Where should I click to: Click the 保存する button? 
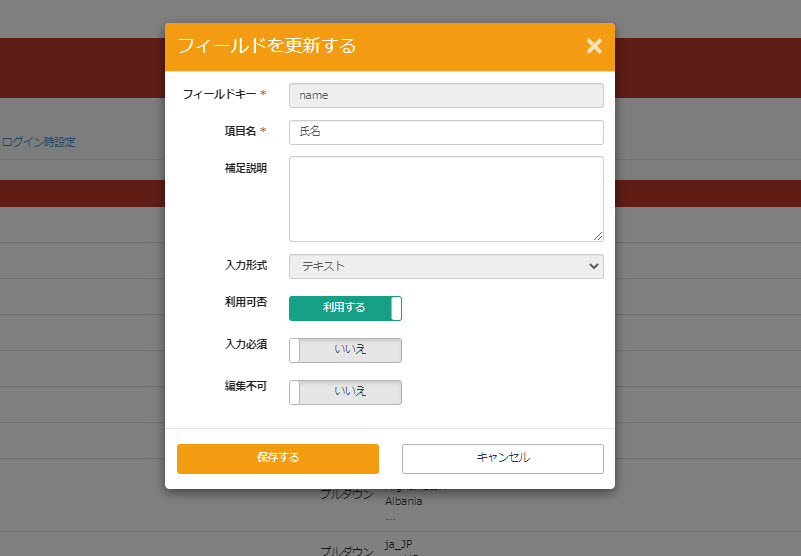click(x=277, y=458)
